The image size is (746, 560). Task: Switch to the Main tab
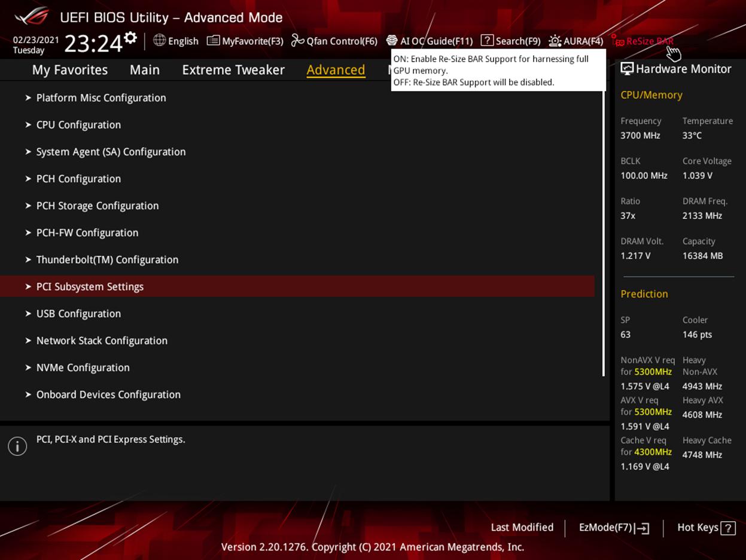pyautogui.click(x=144, y=69)
